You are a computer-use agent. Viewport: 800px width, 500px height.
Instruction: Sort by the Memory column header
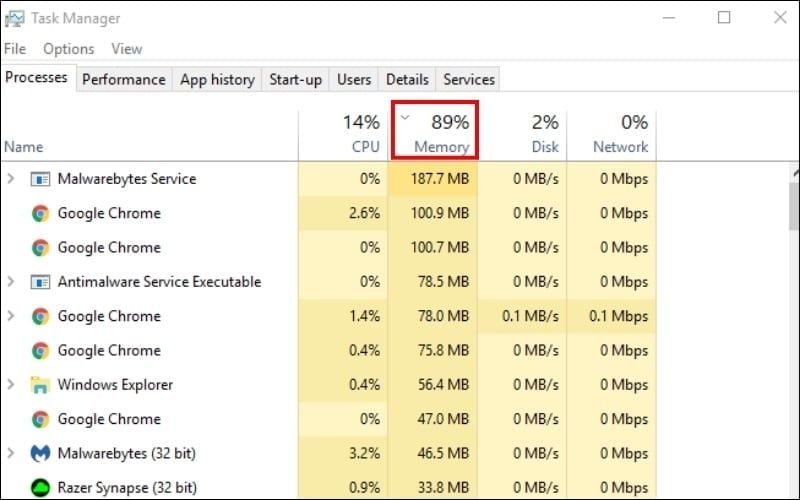pyautogui.click(x=435, y=131)
